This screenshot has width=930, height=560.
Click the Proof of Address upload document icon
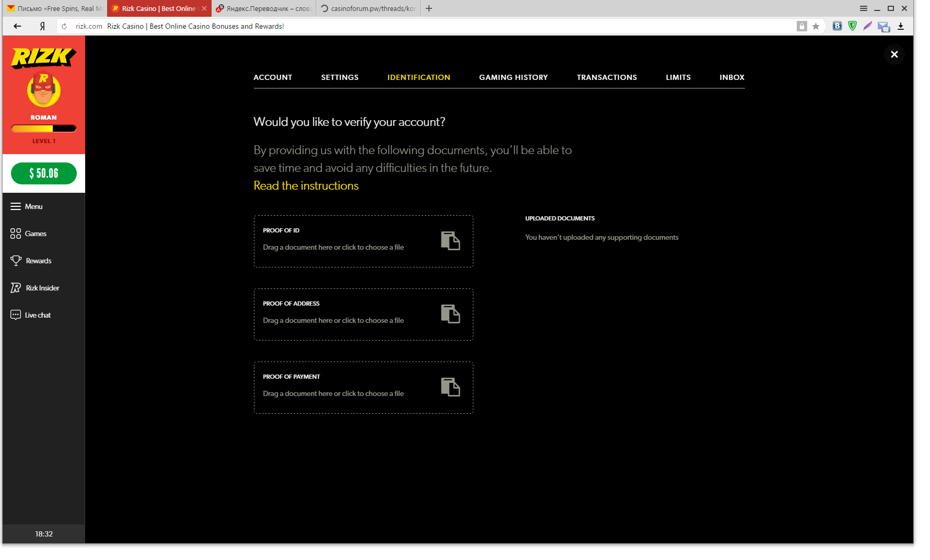point(450,314)
